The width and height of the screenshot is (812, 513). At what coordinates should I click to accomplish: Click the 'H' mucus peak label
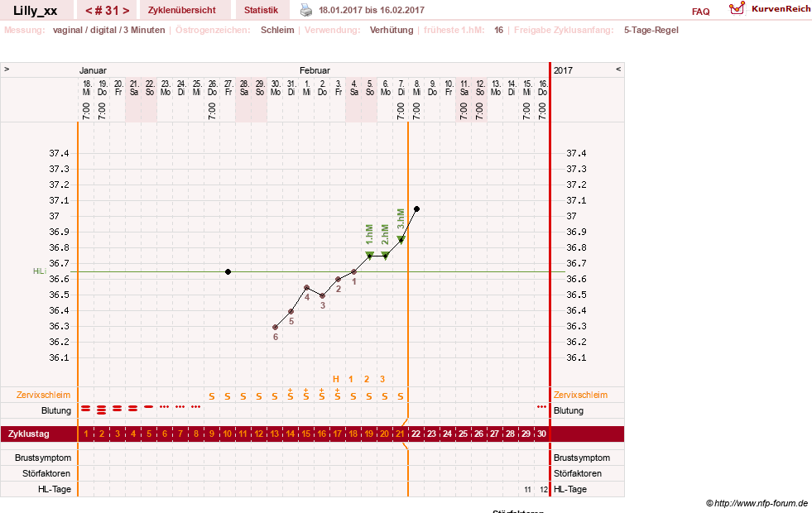tap(335, 380)
